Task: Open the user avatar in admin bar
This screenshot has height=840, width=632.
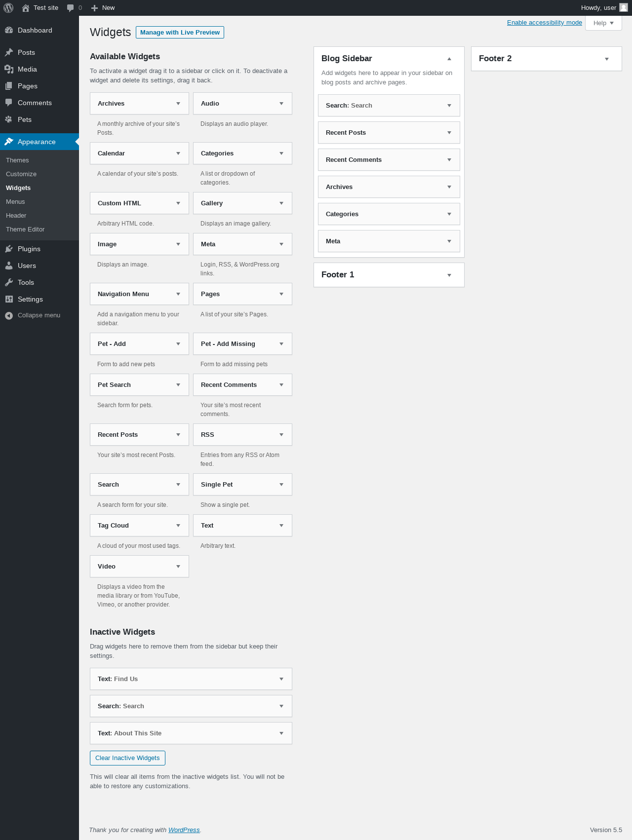Action: point(624,7)
